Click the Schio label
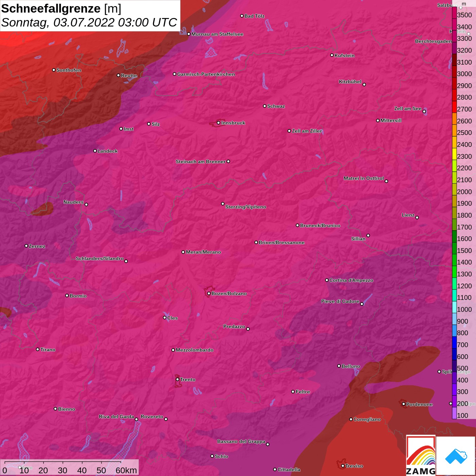This screenshot has height=476, width=476. (222, 456)
